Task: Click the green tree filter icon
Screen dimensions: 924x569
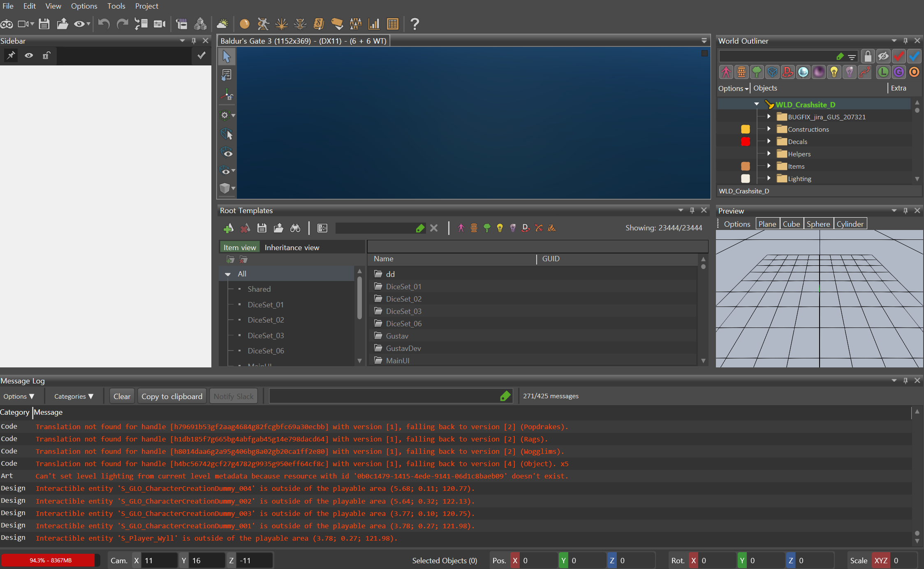Action: [757, 72]
